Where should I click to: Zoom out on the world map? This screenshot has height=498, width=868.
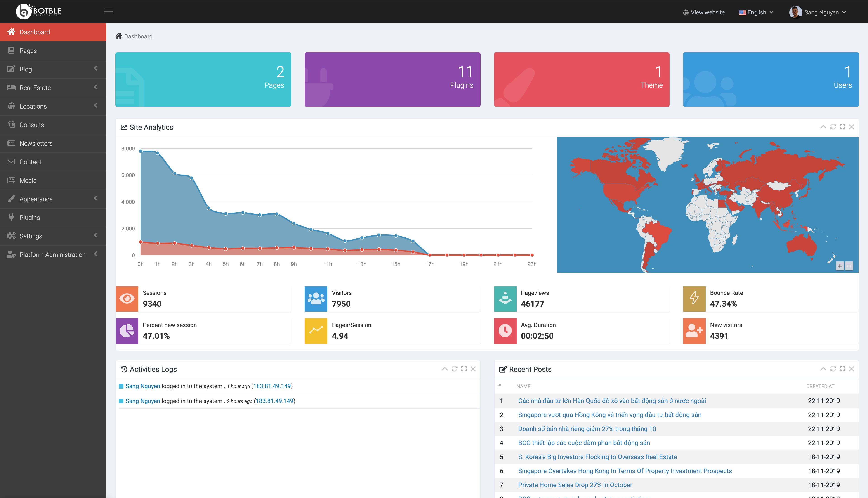coord(849,266)
